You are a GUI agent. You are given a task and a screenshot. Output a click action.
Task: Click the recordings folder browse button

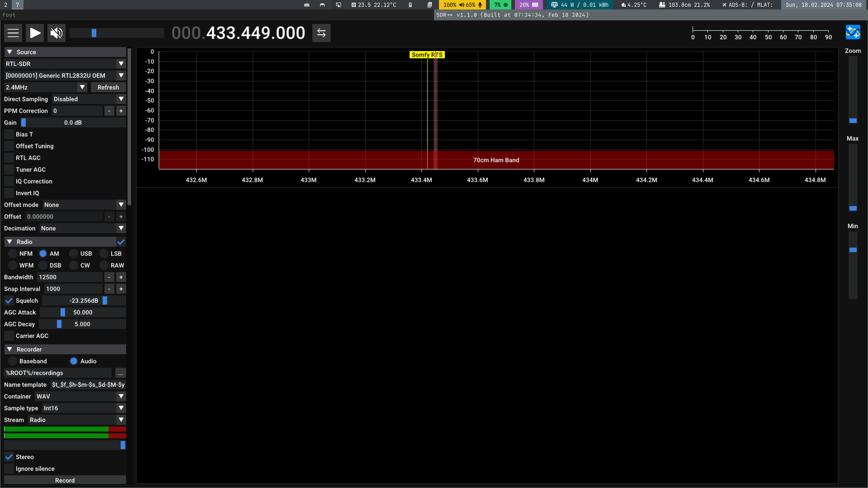click(x=120, y=373)
